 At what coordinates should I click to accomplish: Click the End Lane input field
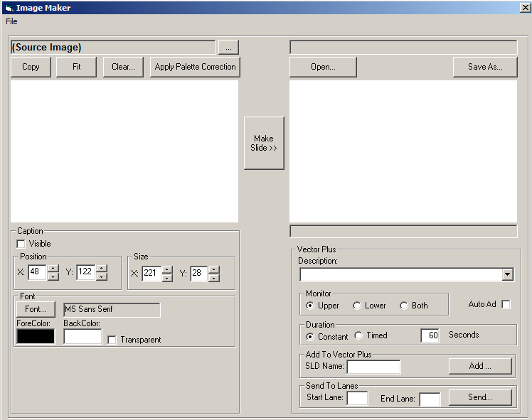[430, 399]
